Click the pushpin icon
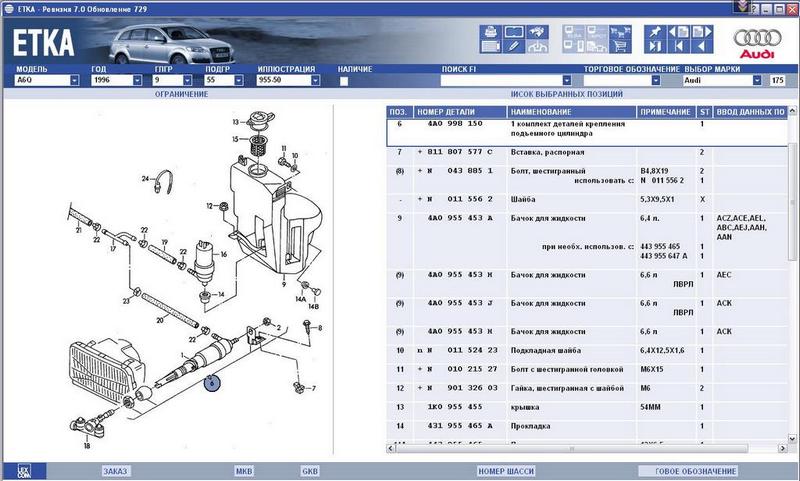Image resolution: width=800 pixels, height=481 pixels. coord(655,32)
